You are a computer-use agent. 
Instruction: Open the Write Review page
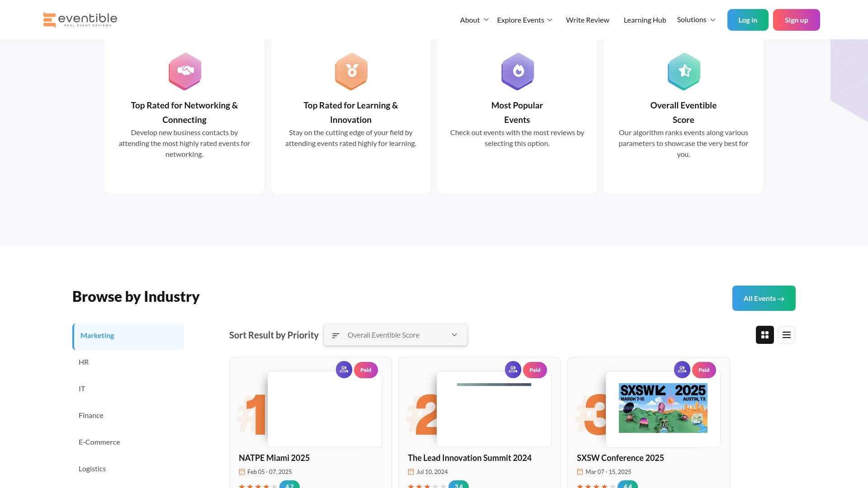click(x=587, y=20)
